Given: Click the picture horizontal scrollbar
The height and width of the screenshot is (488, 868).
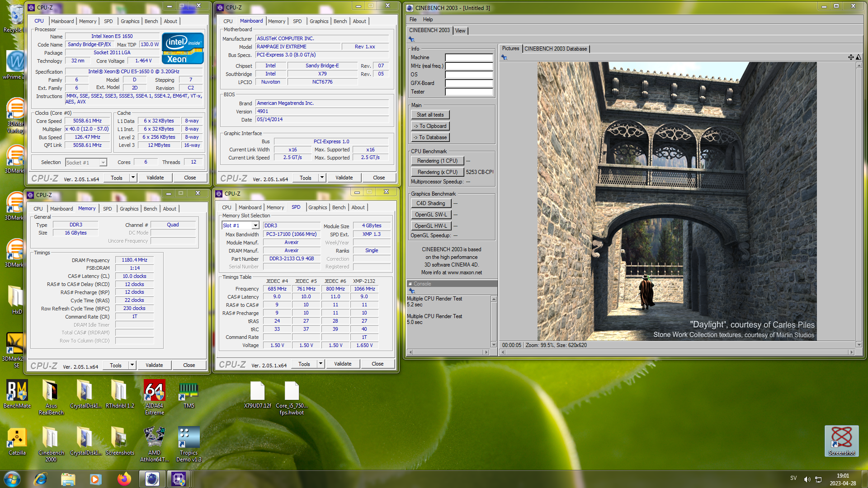Looking at the screenshot, I should [677, 352].
